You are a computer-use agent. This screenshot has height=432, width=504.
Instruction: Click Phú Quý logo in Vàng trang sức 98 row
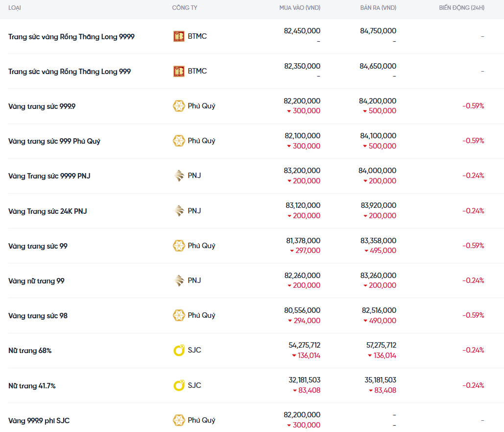click(x=179, y=315)
